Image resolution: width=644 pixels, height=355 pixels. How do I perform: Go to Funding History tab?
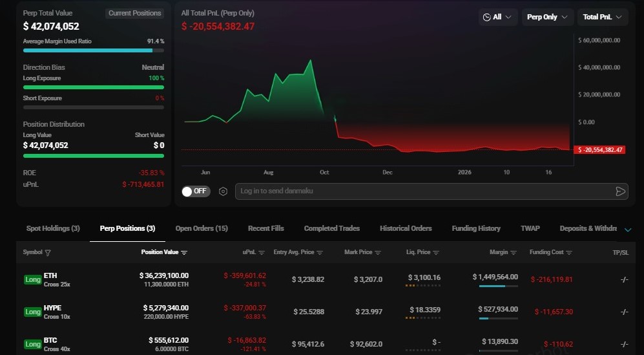pyautogui.click(x=476, y=228)
